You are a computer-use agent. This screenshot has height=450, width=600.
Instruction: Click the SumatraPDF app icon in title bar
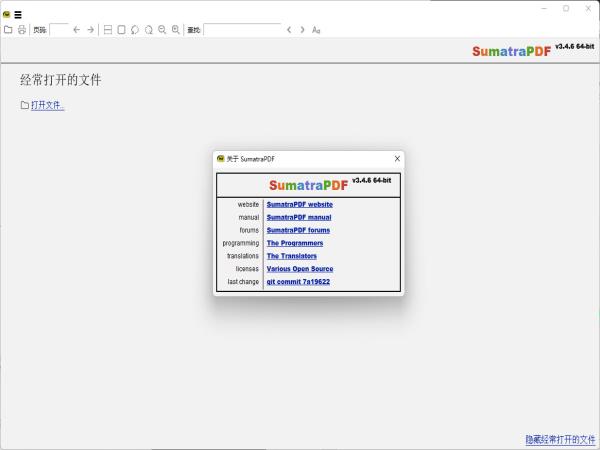pos(7,15)
